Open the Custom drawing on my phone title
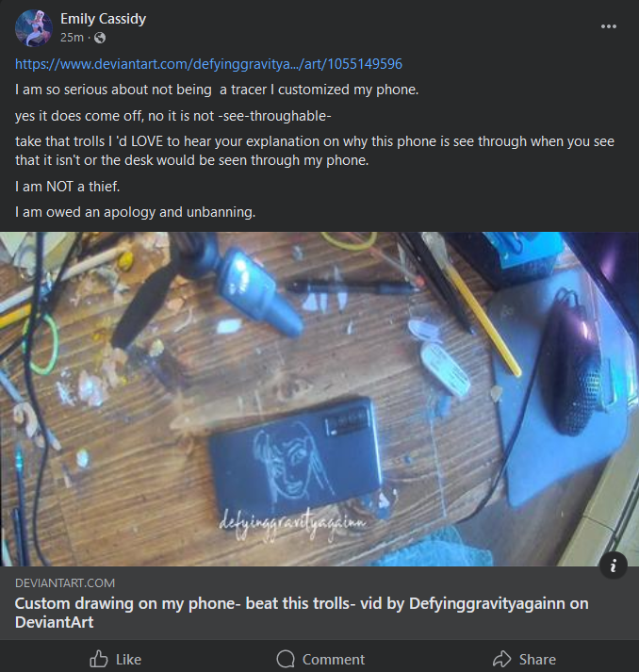 (x=302, y=613)
